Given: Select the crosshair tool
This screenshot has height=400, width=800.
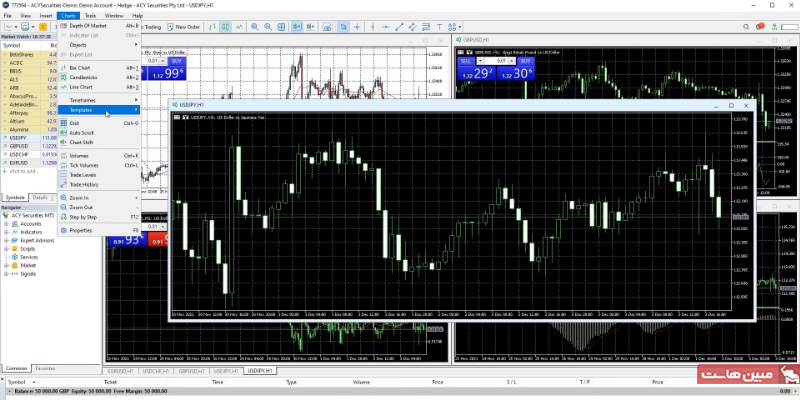Looking at the screenshot, I should coord(357,27).
